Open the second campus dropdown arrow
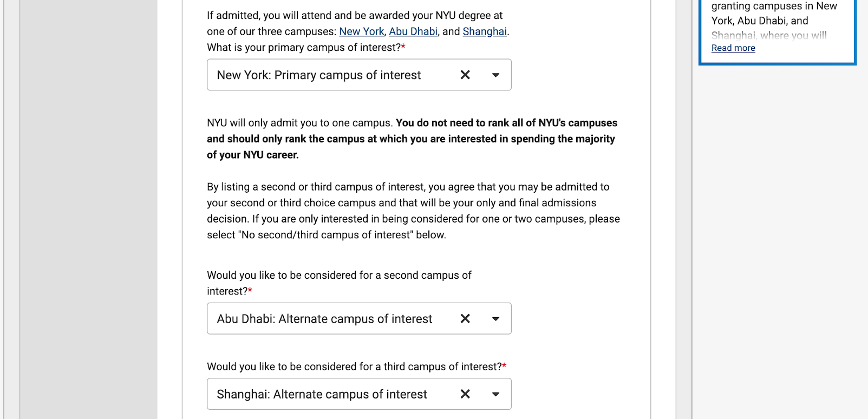 pos(495,319)
